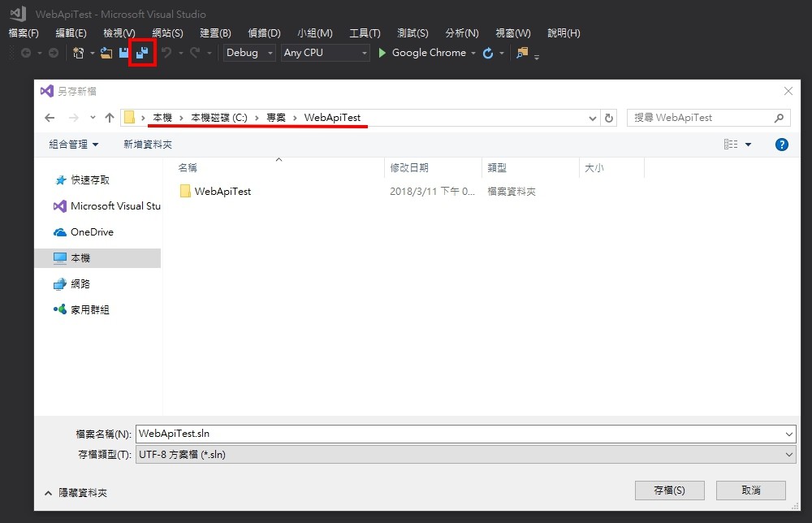
Task: Collapse folders with 隱藏資料夾
Action: [76, 493]
